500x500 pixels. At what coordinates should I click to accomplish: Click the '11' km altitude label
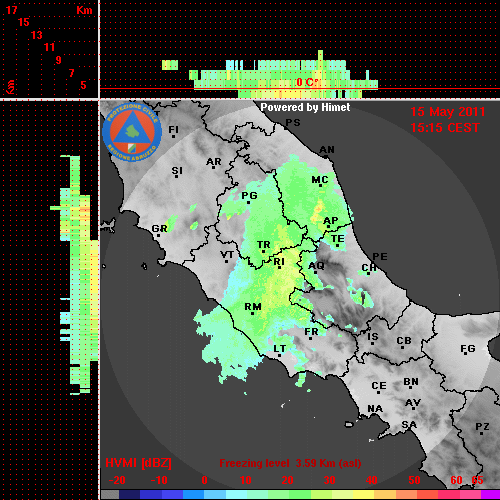[49, 47]
